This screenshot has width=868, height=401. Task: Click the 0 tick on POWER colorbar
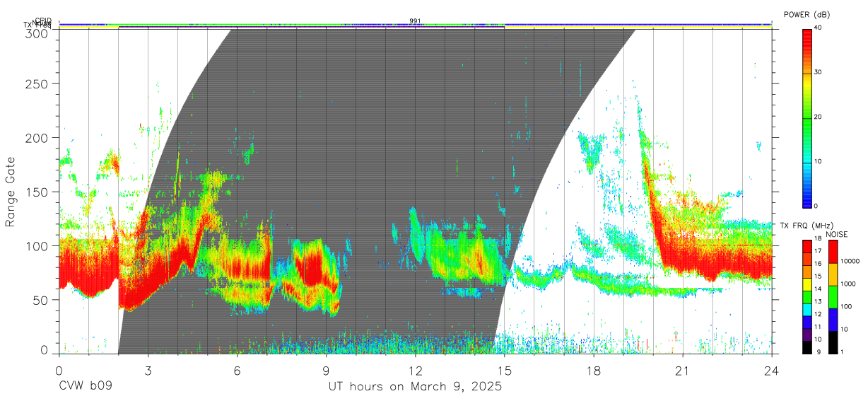(x=816, y=206)
